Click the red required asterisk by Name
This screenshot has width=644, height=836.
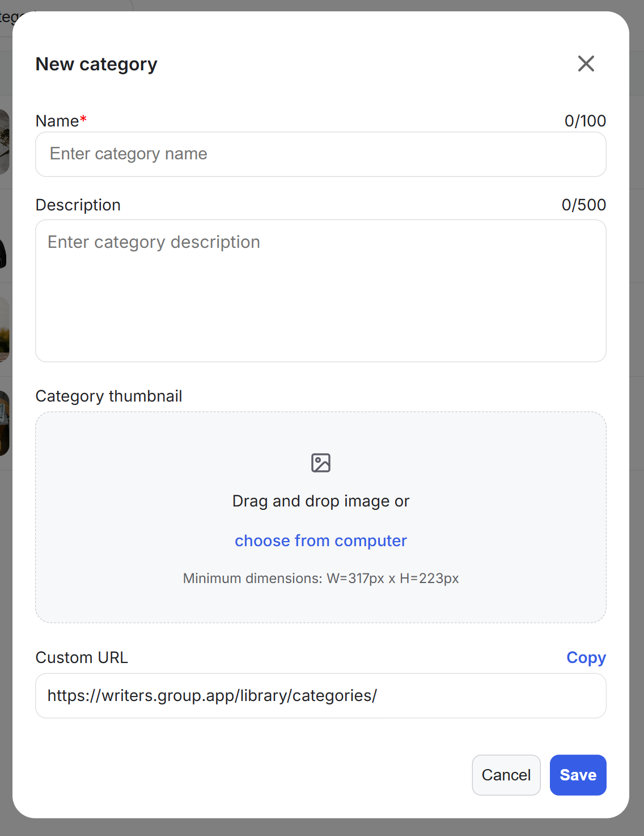[83, 119]
